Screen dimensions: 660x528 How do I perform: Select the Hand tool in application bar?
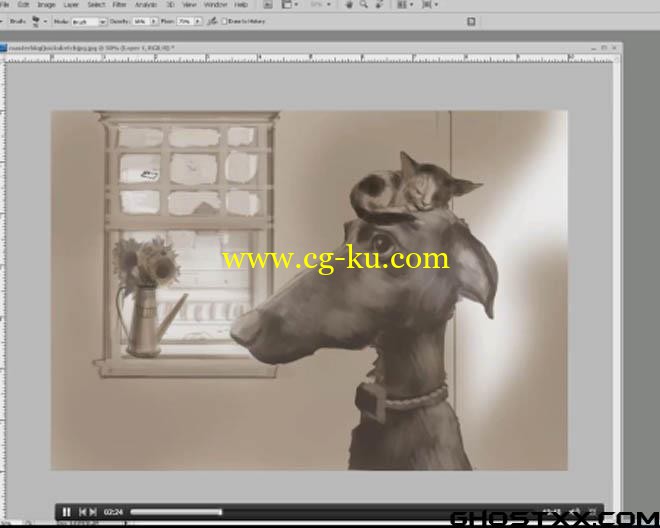tap(349, 5)
